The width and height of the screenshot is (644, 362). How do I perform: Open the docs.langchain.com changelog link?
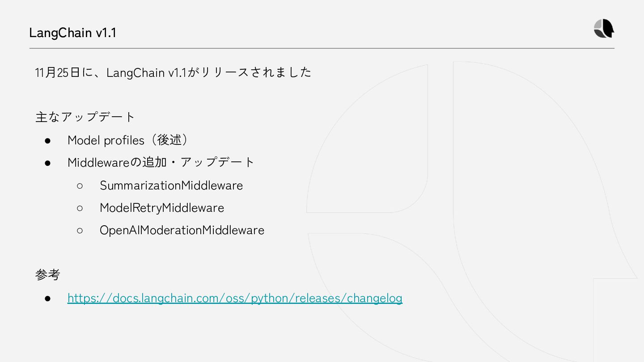click(x=235, y=298)
